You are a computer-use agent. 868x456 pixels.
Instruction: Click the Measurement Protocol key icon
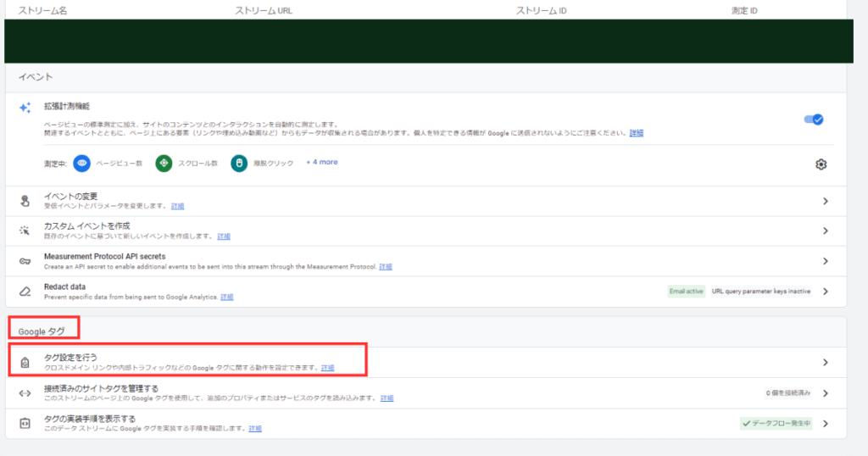click(x=25, y=261)
